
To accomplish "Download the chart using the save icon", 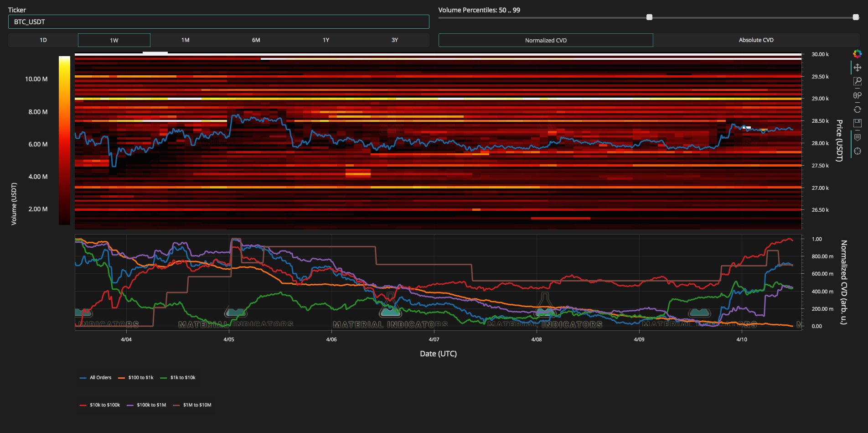I will click(x=858, y=122).
